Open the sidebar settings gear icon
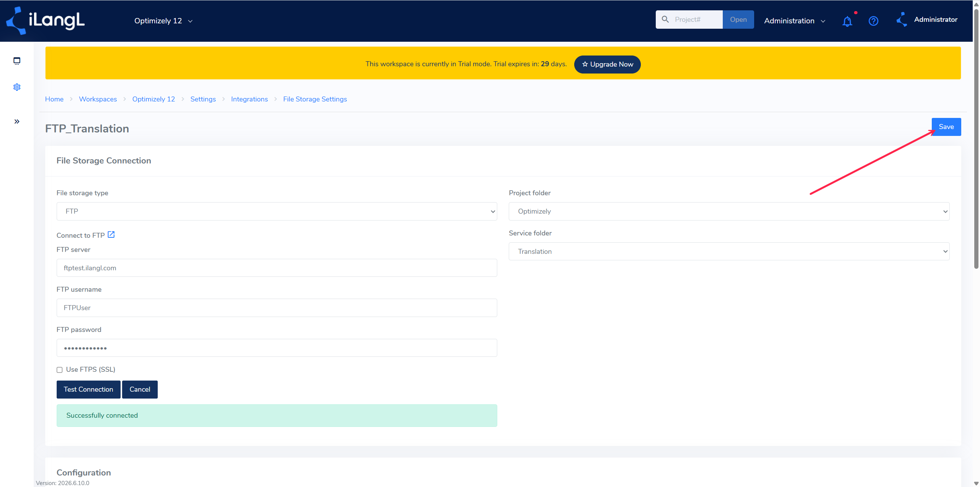980x487 pixels. point(17,87)
